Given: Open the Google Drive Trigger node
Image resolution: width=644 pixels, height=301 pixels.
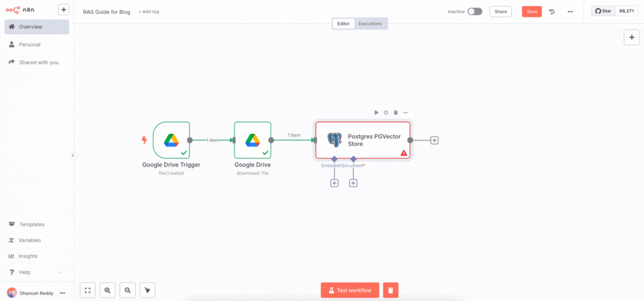Looking at the screenshot, I should pyautogui.click(x=171, y=140).
